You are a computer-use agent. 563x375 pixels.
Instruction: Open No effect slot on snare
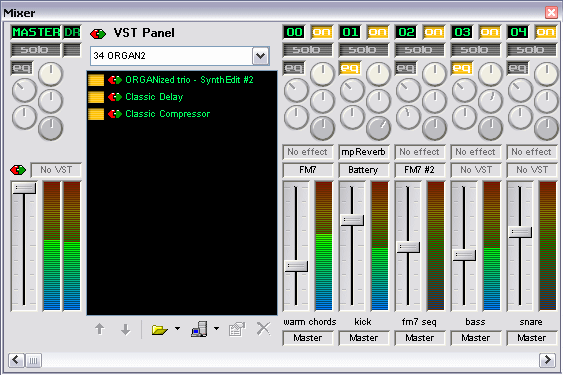[532, 152]
